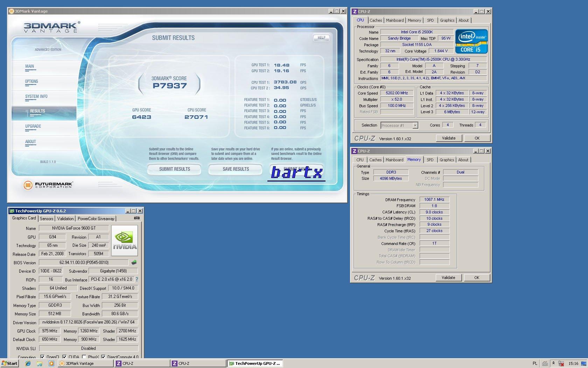Viewport: 588px width, 368px height.
Task: Launch the media player quick launch icon
Action: click(x=51, y=363)
